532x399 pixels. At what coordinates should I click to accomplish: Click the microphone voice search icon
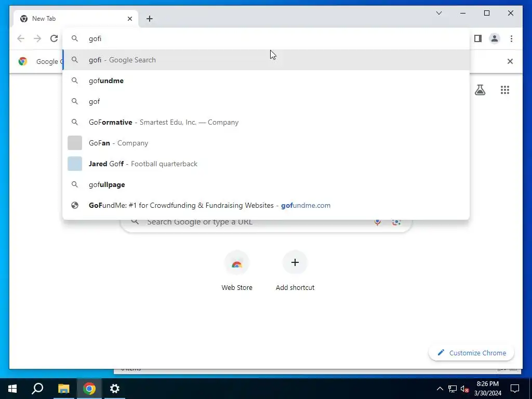[377, 222]
